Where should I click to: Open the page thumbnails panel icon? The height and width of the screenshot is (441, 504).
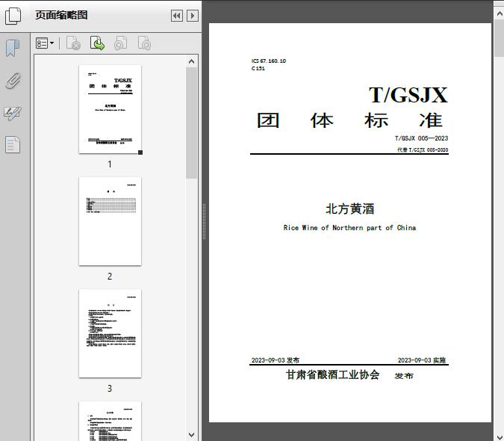tap(13, 16)
